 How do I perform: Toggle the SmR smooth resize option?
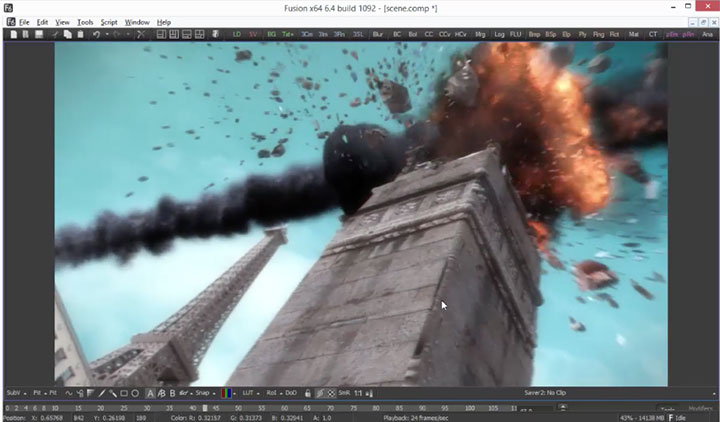(x=344, y=393)
